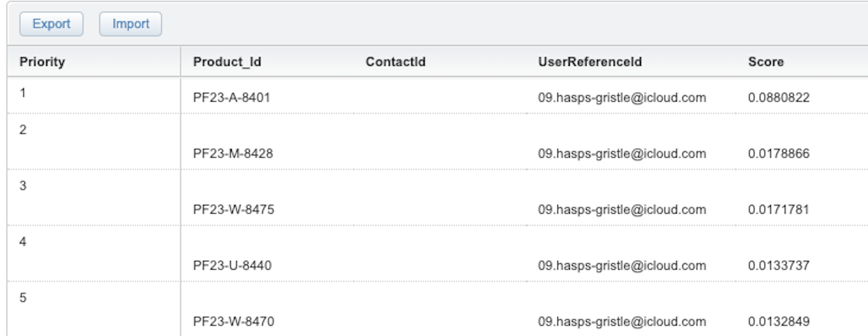Select product PF23-M-8428 cell
The image size is (868, 336).
[233, 154]
